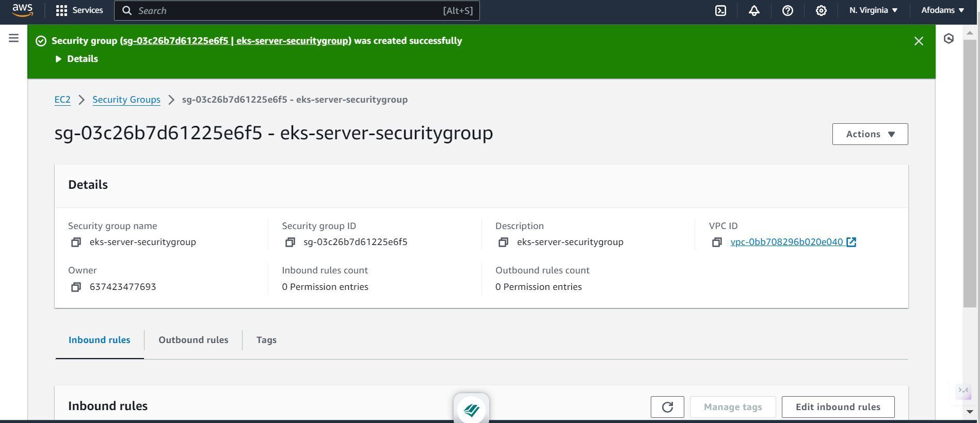Click Edit inbound rules button

tap(838, 407)
